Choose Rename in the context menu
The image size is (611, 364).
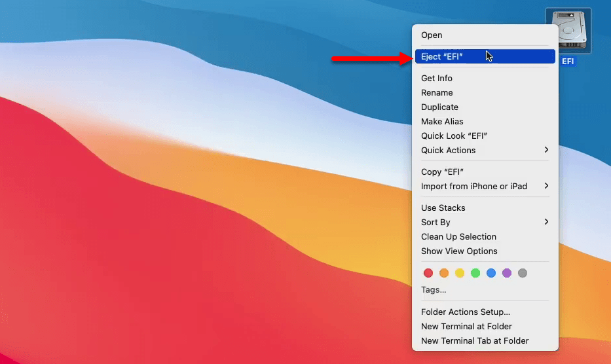pyautogui.click(x=485, y=93)
